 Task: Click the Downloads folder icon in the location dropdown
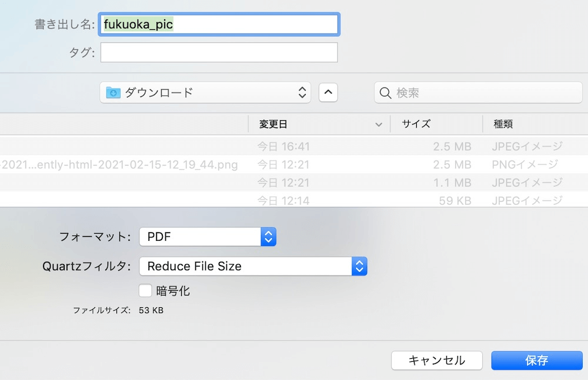click(113, 92)
